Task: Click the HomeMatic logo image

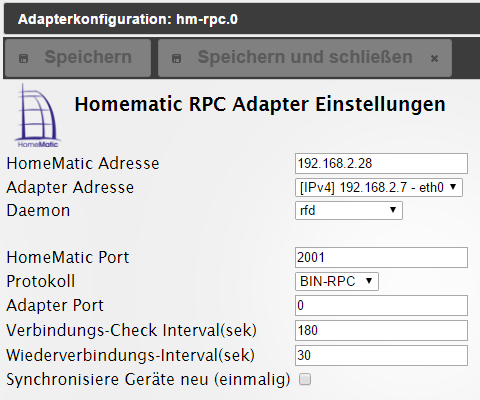Action: point(37,116)
